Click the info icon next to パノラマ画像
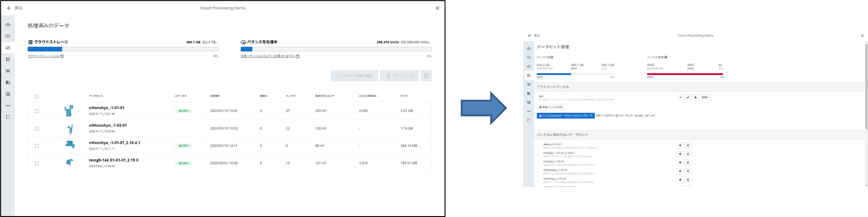 666,57
